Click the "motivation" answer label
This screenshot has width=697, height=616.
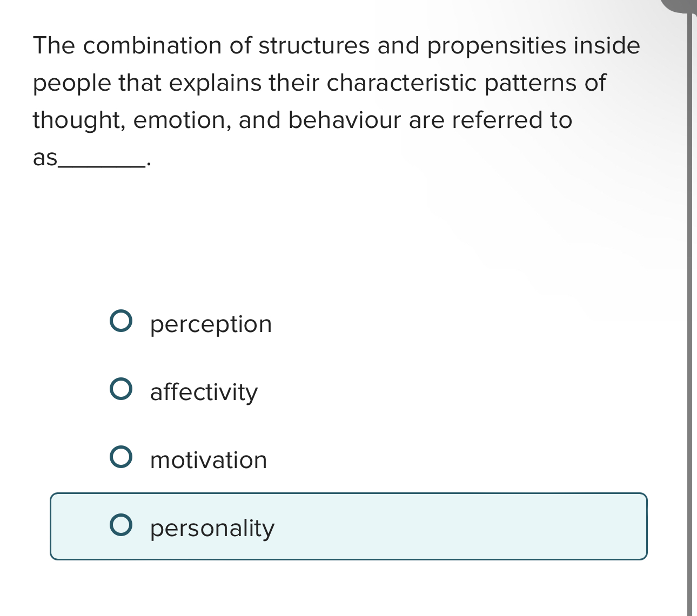click(x=208, y=461)
